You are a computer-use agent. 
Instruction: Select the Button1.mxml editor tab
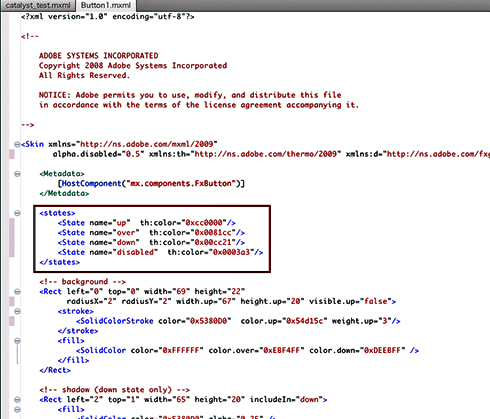point(106,5)
